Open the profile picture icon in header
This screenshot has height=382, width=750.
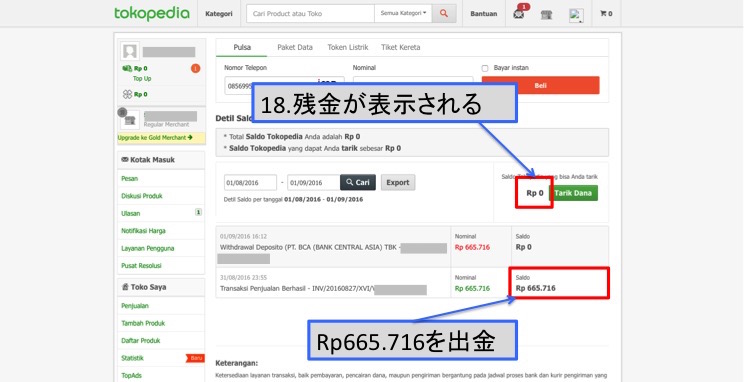coord(576,15)
